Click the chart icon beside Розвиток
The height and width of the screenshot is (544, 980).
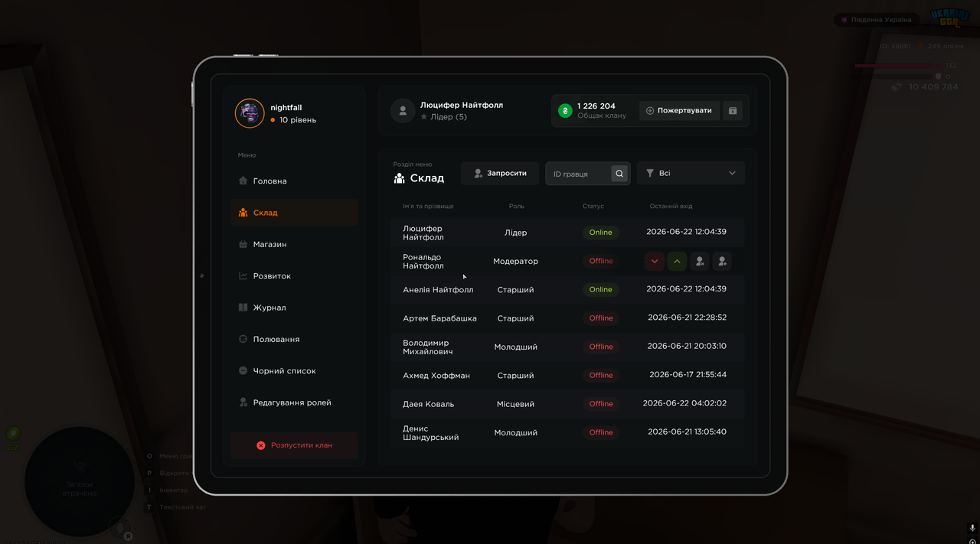(243, 276)
